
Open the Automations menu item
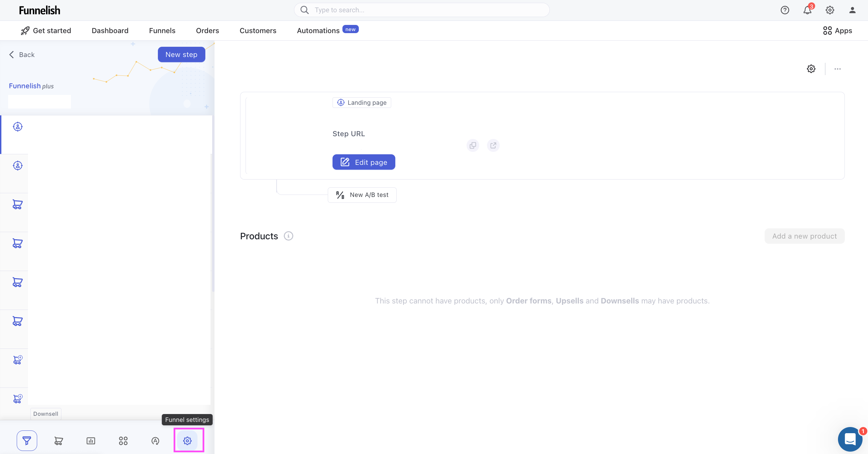click(318, 31)
